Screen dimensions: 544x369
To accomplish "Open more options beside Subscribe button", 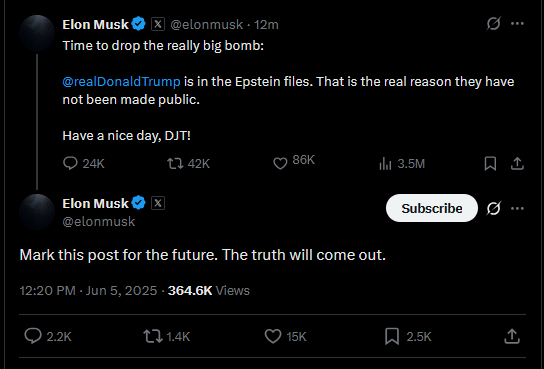I will (517, 208).
